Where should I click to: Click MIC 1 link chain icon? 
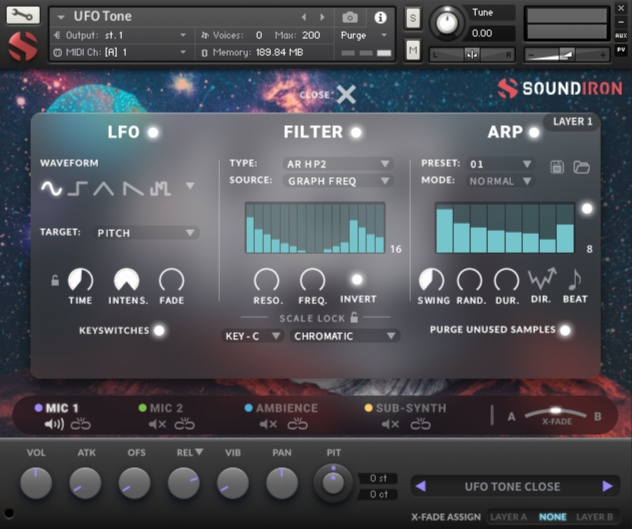(x=80, y=424)
